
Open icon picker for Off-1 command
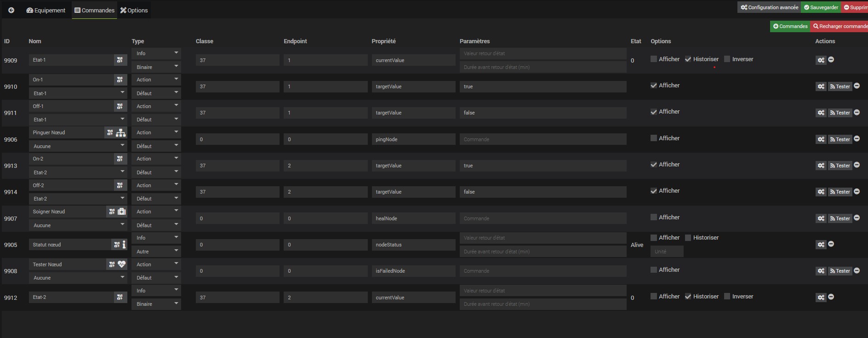[120, 106]
